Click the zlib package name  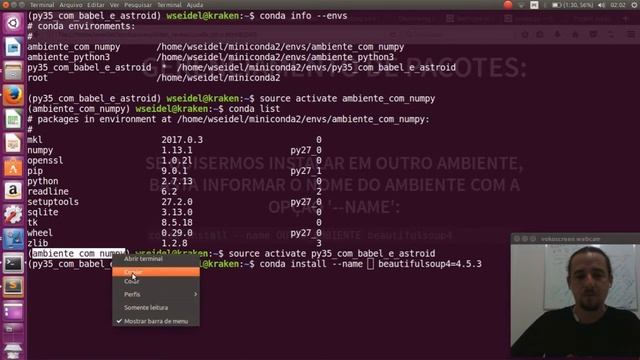(x=38, y=243)
